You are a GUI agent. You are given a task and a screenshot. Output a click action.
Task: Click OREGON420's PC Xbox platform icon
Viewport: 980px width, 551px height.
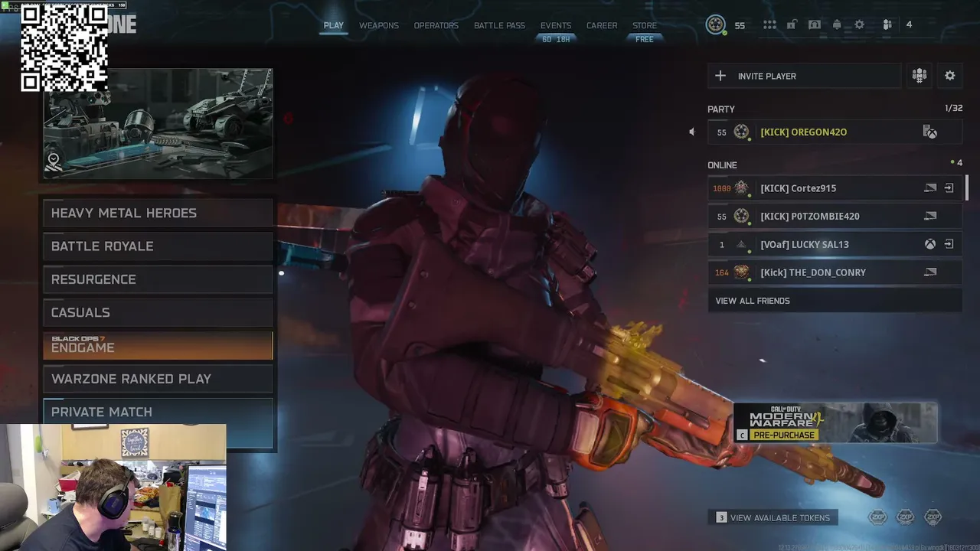coord(930,132)
